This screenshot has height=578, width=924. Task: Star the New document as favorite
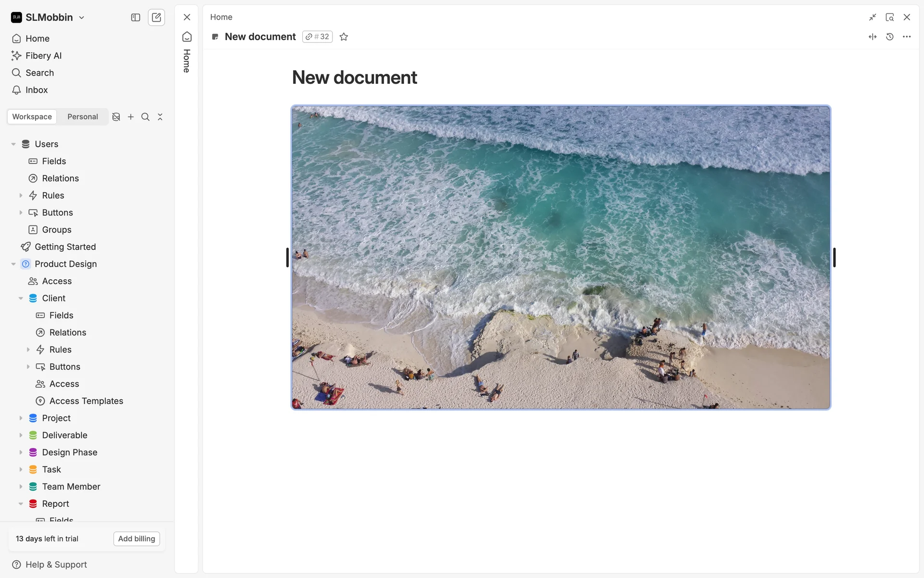click(x=344, y=37)
